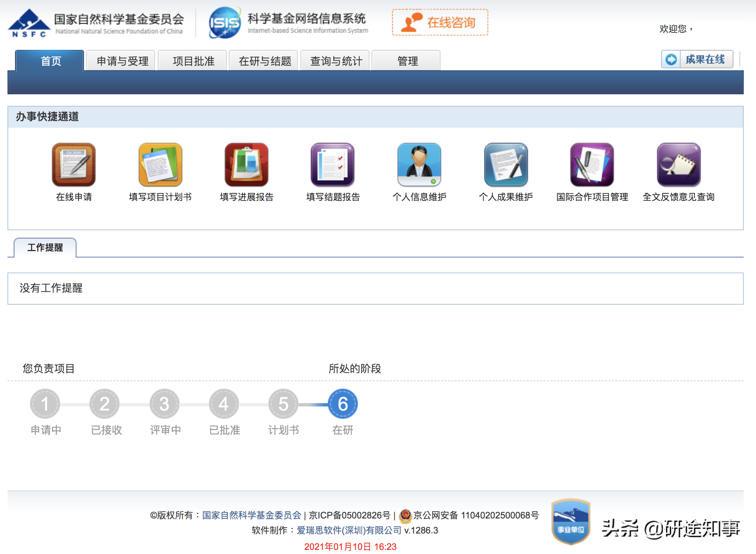Open the 在线申请 quick access icon
The width and height of the screenshot is (756, 554).
(73, 165)
